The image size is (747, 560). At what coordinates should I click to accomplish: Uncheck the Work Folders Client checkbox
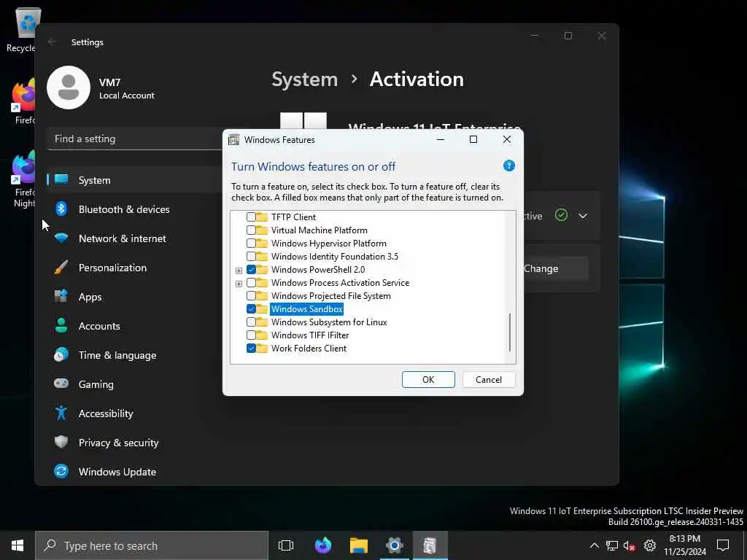pyautogui.click(x=251, y=348)
